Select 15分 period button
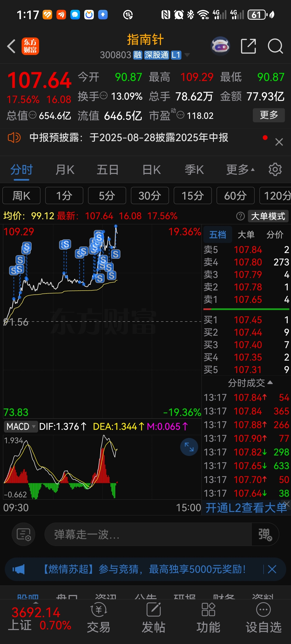Screen dimensions: 291x644 [193, 195]
